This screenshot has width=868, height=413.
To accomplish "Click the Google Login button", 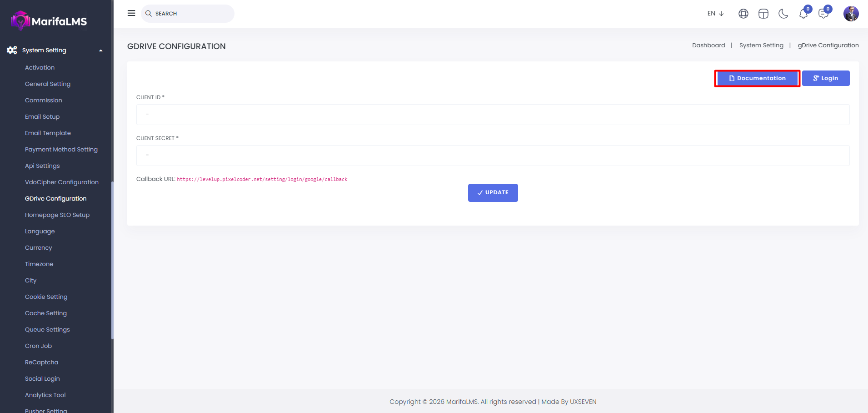I will coord(825,78).
